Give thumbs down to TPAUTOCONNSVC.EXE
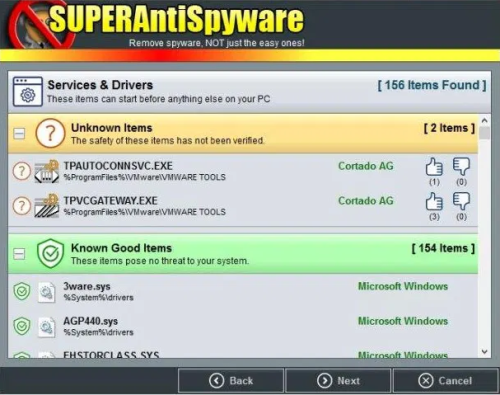The width and height of the screenshot is (500, 395). click(461, 167)
